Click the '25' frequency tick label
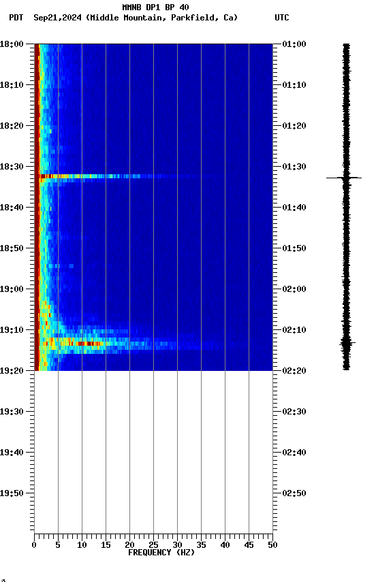Screen dimensions: 376x588 [x=153, y=545]
